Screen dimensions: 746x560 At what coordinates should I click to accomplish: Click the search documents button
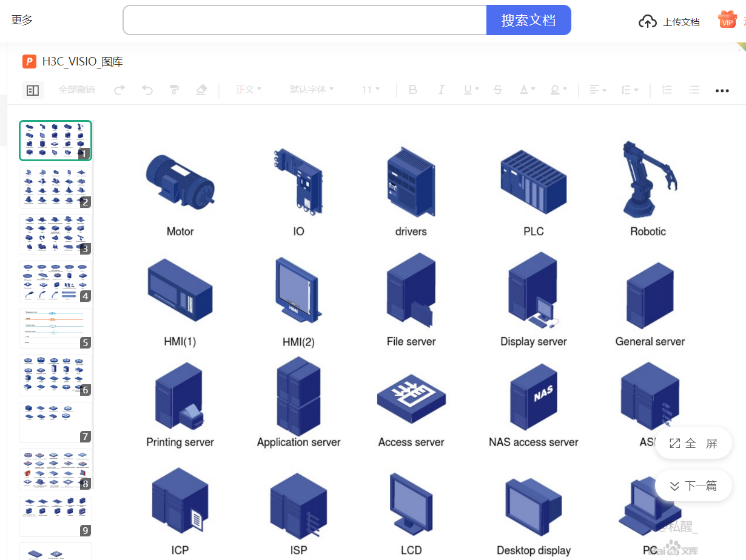tap(528, 20)
